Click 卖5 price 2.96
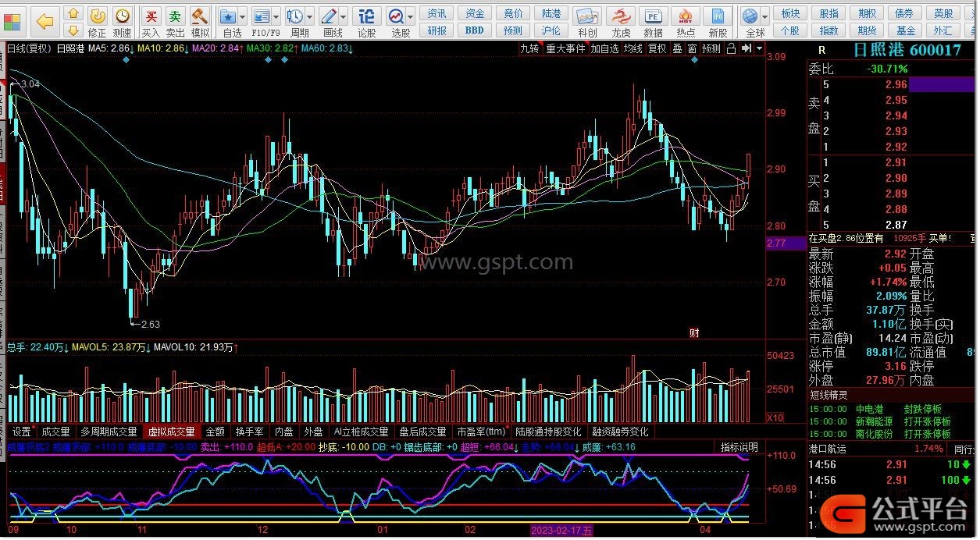 [896, 84]
